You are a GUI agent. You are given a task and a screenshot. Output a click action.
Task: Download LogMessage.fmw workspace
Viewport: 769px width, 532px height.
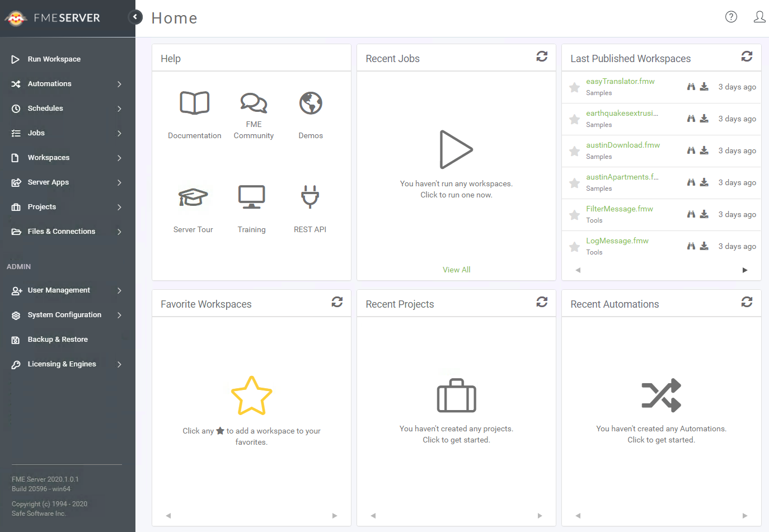pos(704,246)
